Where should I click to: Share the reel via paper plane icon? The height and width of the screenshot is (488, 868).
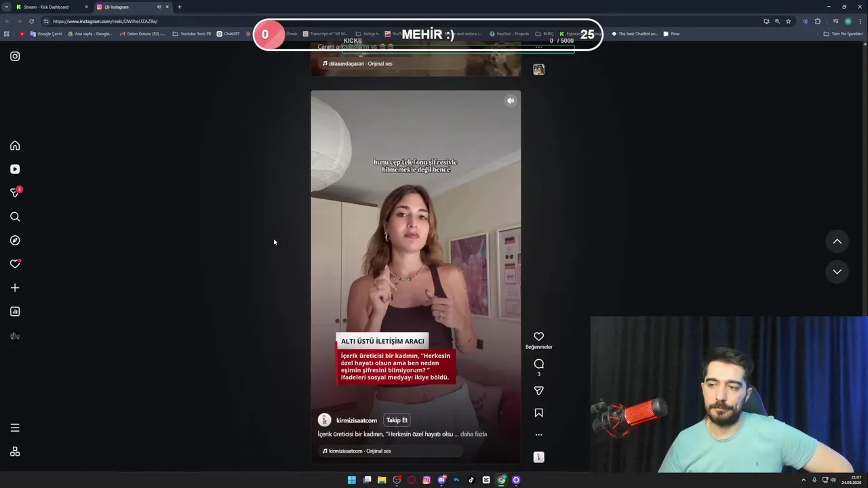coord(538,391)
